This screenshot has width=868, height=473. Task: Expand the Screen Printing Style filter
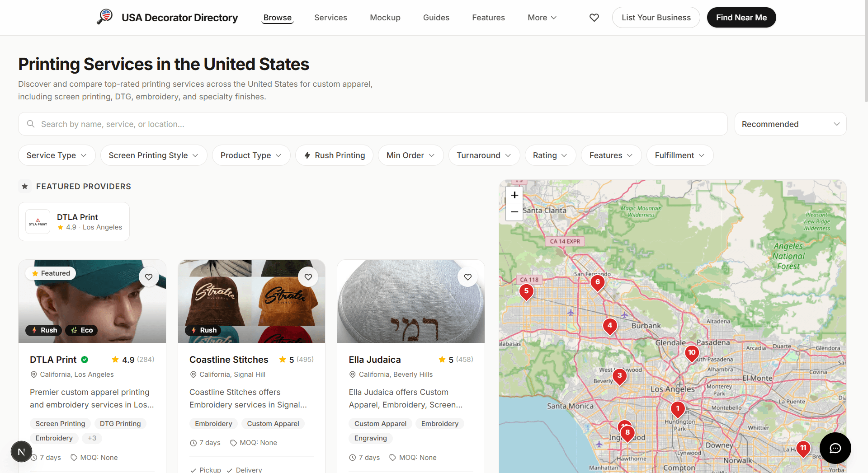[x=154, y=155]
